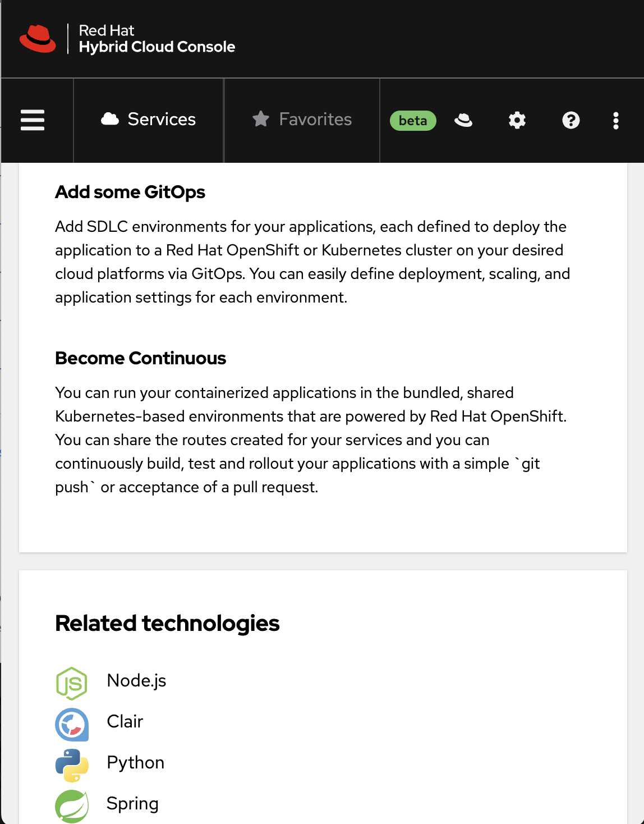Toggle the beta preview badge
The image size is (644, 824).
[x=413, y=121]
